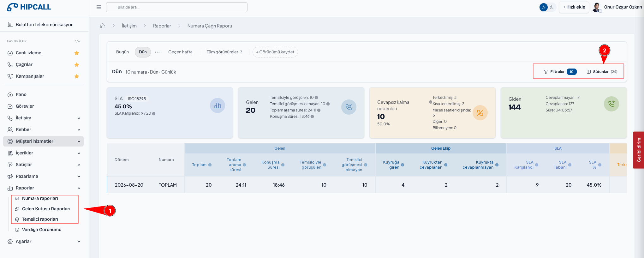Open Onur Ozgur Ozkan profile menu
This screenshot has width=644, height=258.
(617, 7)
